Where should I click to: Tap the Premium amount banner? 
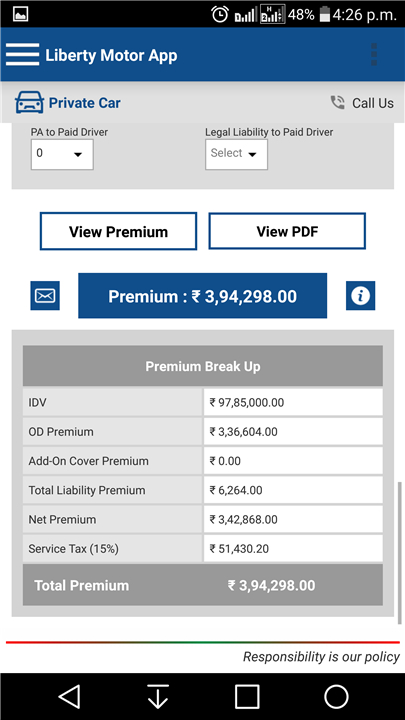(x=202, y=296)
